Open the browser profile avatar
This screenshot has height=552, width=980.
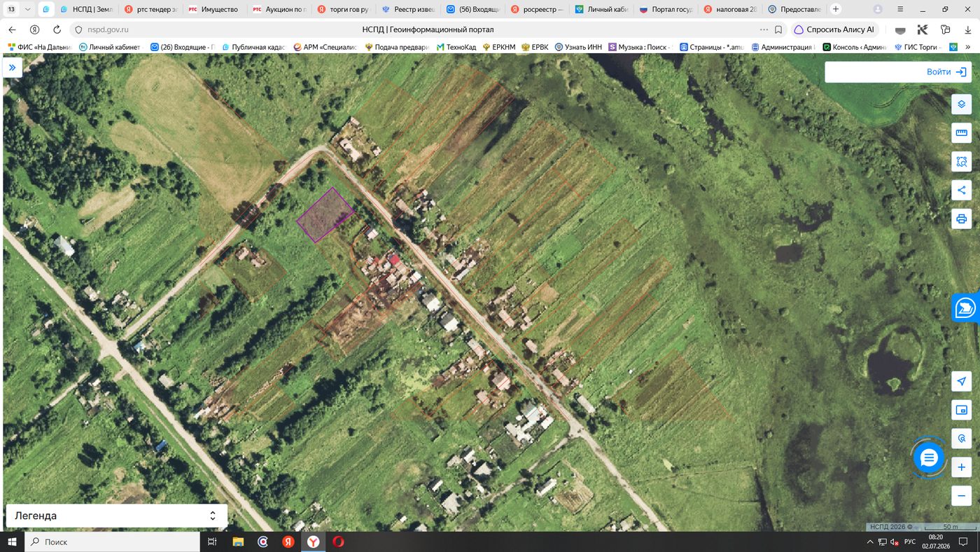(878, 10)
